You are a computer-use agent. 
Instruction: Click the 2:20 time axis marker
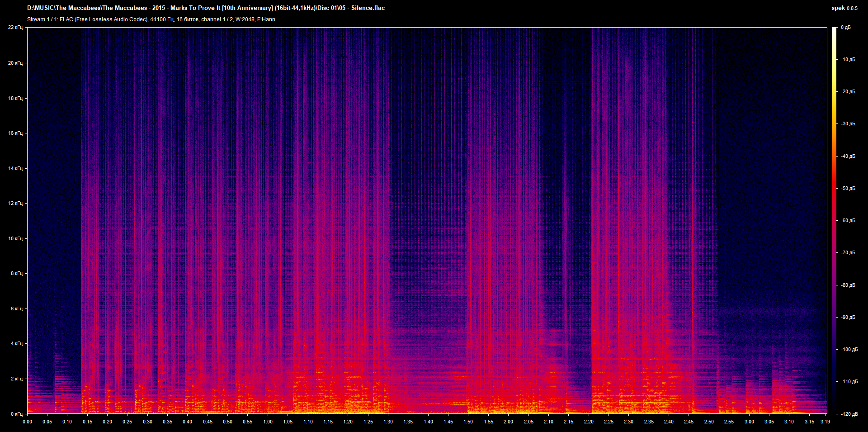pyautogui.click(x=589, y=422)
